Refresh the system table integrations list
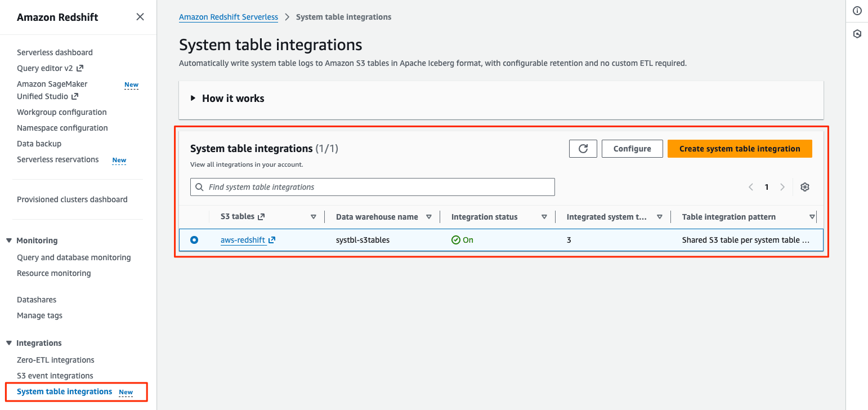 point(583,149)
